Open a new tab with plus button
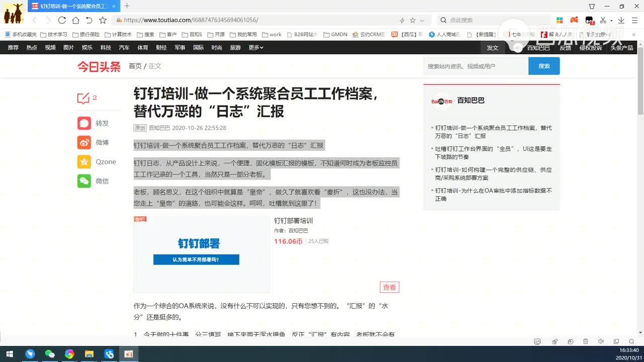Image resolution: width=644 pixels, height=362 pixels. click(x=127, y=6)
